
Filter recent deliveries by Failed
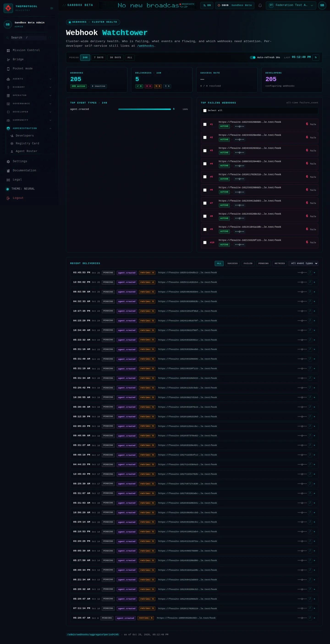(x=248, y=263)
